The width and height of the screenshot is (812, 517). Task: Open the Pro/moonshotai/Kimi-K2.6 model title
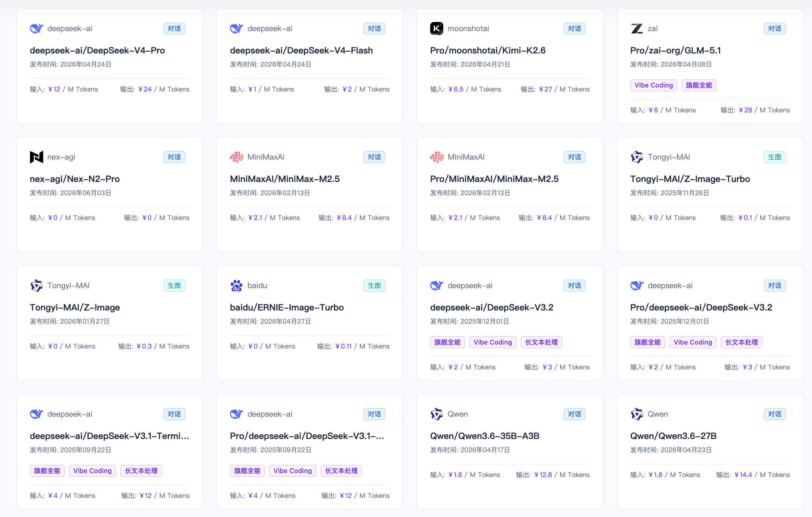coord(488,51)
